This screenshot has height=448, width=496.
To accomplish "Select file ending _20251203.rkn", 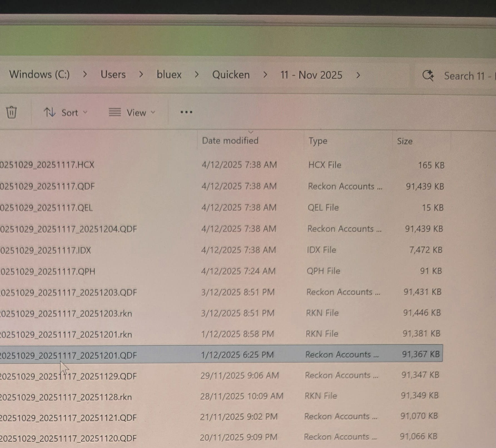I will point(66,314).
